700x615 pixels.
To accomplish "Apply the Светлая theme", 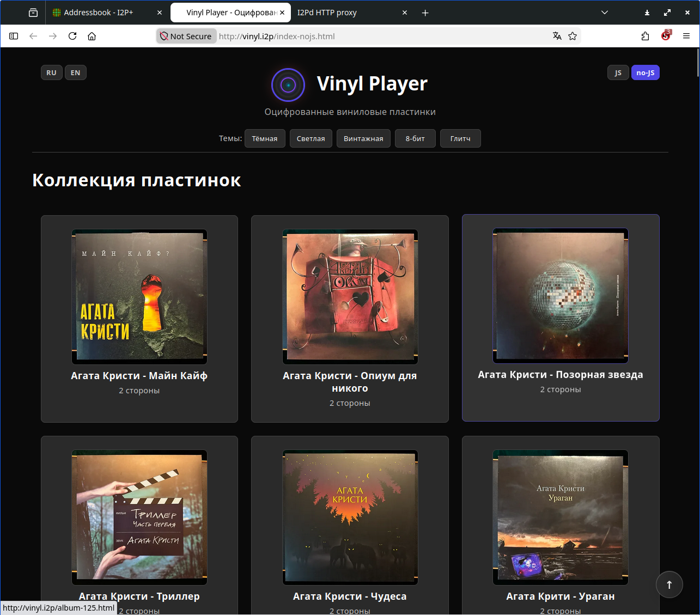I will click(x=311, y=138).
